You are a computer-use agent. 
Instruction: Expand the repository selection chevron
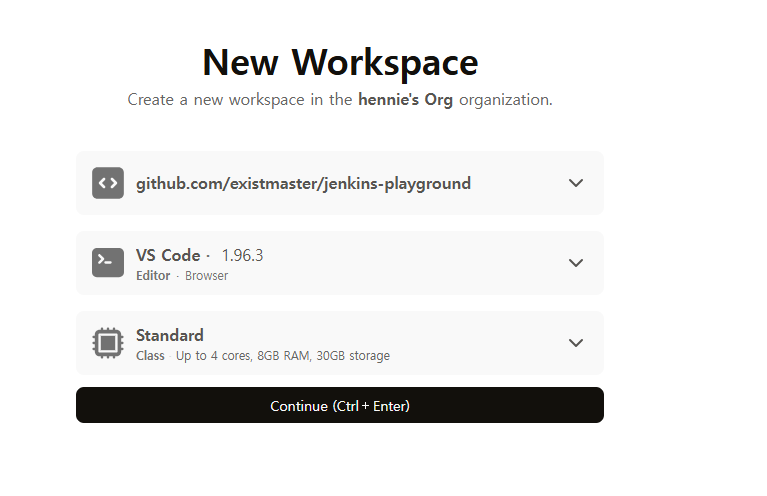pyautogui.click(x=576, y=183)
